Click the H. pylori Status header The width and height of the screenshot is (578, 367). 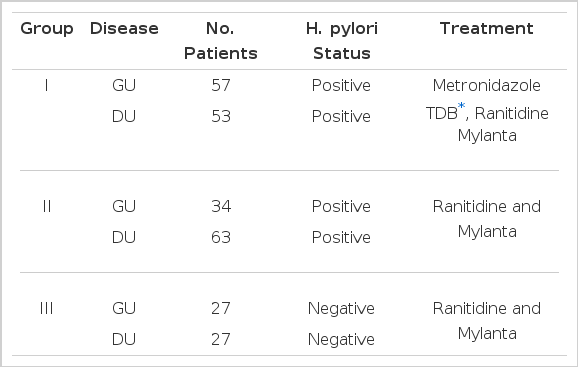(x=342, y=41)
